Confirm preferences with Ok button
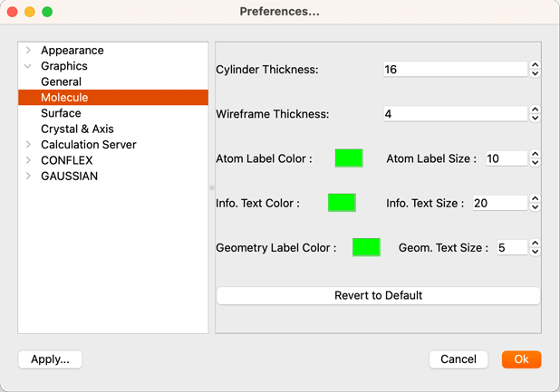This screenshot has width=560, height=392. coord(521,359)
